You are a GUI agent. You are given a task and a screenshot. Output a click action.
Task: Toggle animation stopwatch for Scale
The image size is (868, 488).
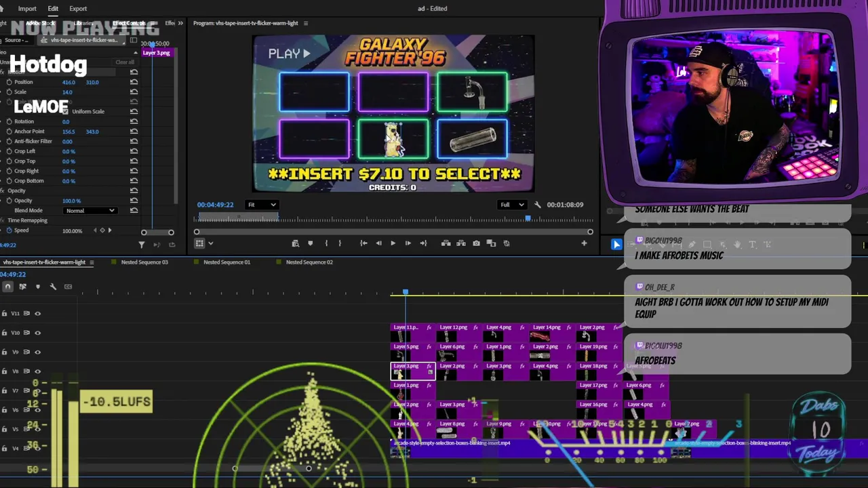(x=9, y=92)
